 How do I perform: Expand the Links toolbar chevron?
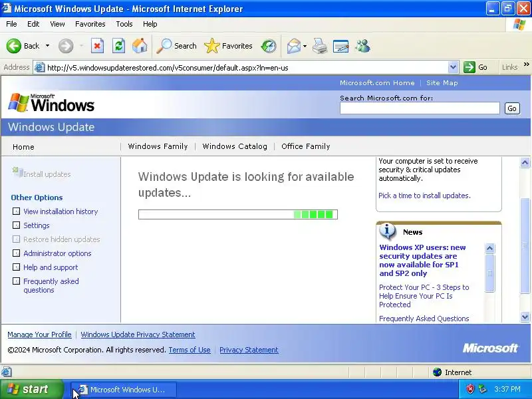click(x=526, y=65)
